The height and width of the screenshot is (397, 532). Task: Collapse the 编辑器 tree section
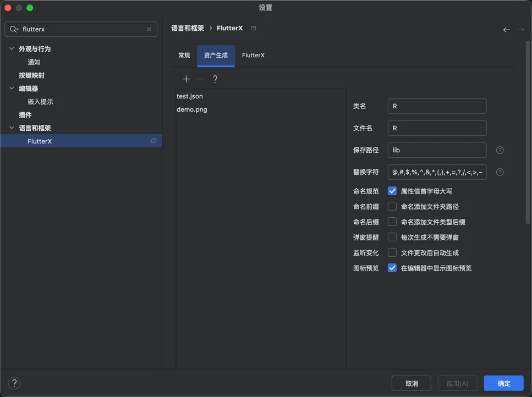coord(12,89)
